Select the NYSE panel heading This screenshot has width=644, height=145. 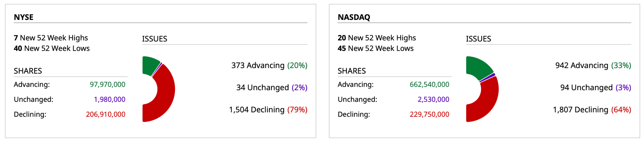pos(23,17)
